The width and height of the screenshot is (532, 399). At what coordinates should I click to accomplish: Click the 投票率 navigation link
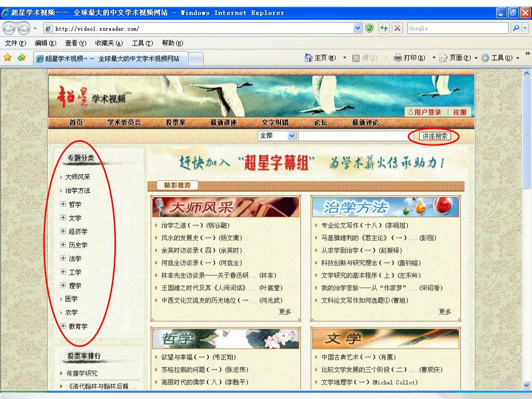coord(176,123)
